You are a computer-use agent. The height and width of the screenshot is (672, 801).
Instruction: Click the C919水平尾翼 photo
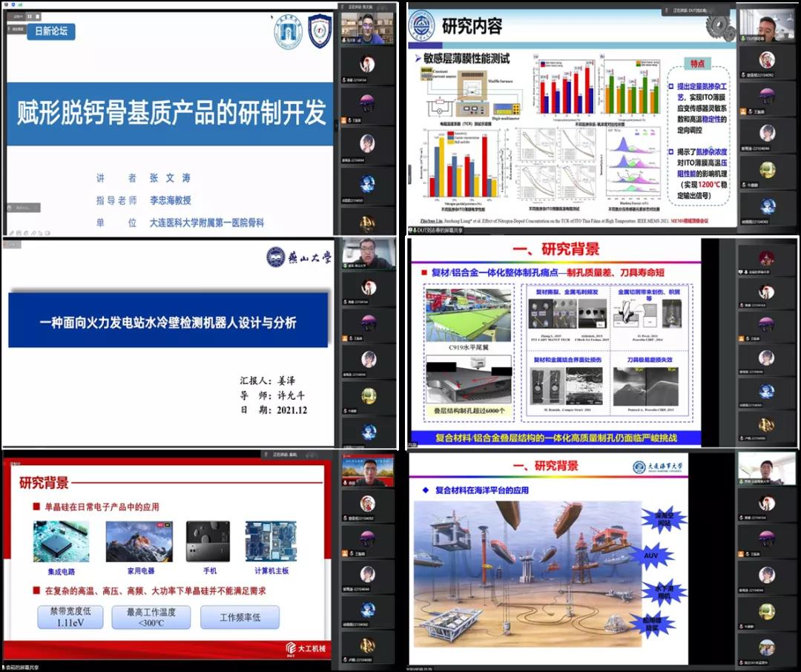pos(469,315)
